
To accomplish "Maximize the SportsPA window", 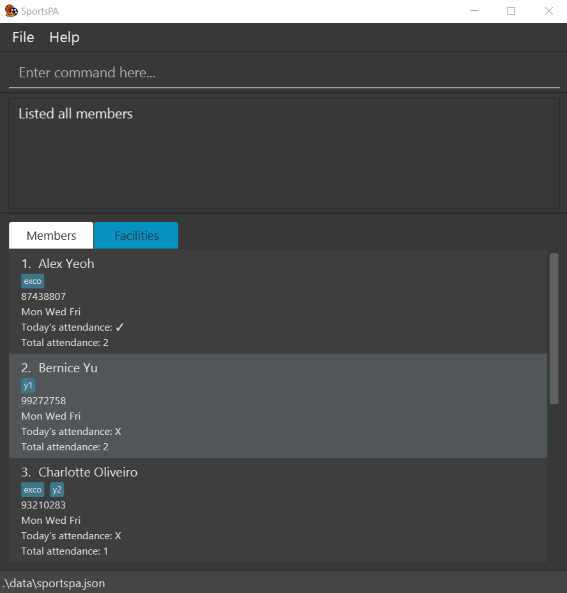I will pyautogui.click(x=511, y=11).
